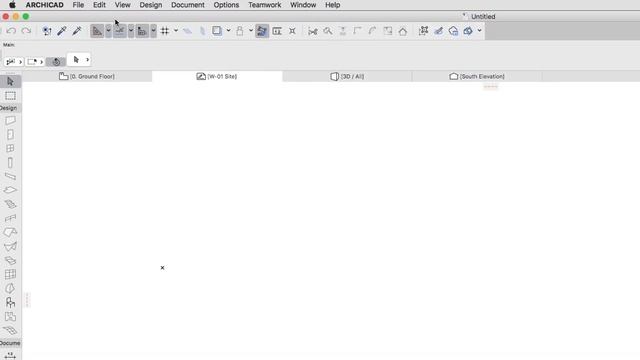Select the Slab tool

[x=10, y=190]
